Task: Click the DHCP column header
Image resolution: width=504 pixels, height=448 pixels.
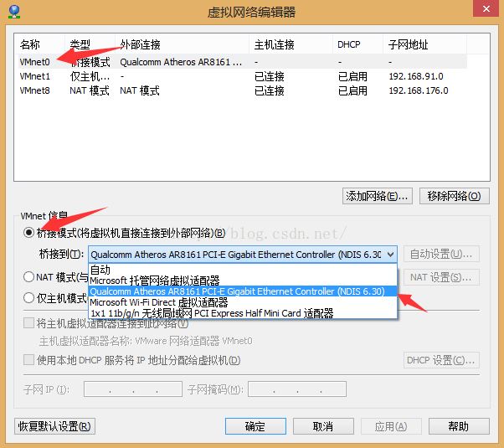Action: [357, 44]
